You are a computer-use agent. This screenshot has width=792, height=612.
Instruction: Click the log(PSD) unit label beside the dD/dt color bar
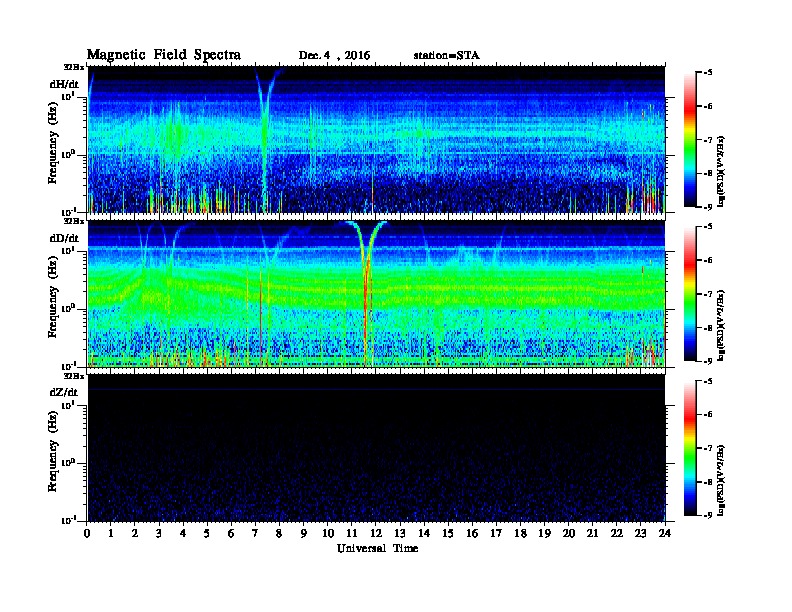721,325
